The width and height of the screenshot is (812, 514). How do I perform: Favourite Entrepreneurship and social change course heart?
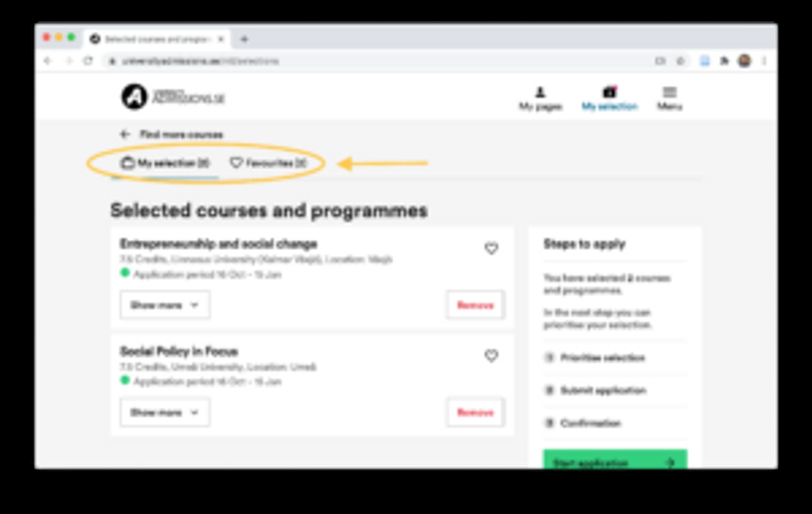pos(491,248)
